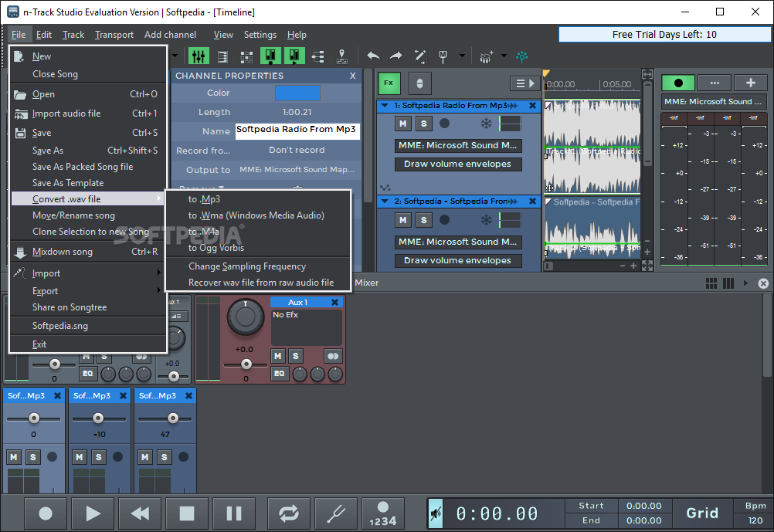
Task: Select Change Sampling Frequency menu entry
Action: (x=258, y=266)
